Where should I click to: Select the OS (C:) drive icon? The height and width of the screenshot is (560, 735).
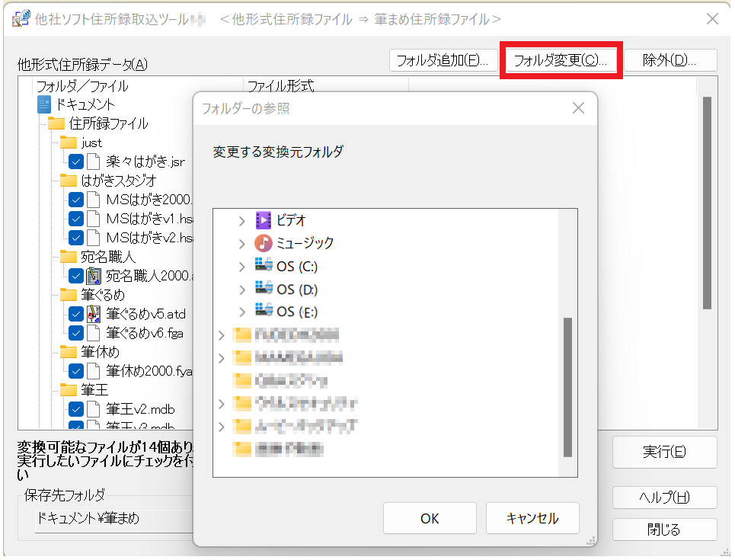click(x=264, y=265)
